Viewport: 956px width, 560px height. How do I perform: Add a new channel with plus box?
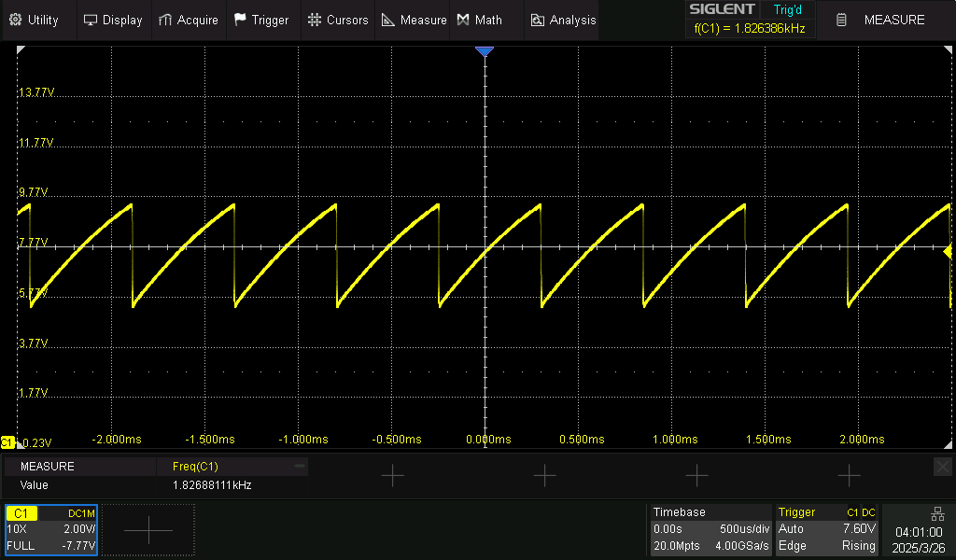(x=148, y=530)
